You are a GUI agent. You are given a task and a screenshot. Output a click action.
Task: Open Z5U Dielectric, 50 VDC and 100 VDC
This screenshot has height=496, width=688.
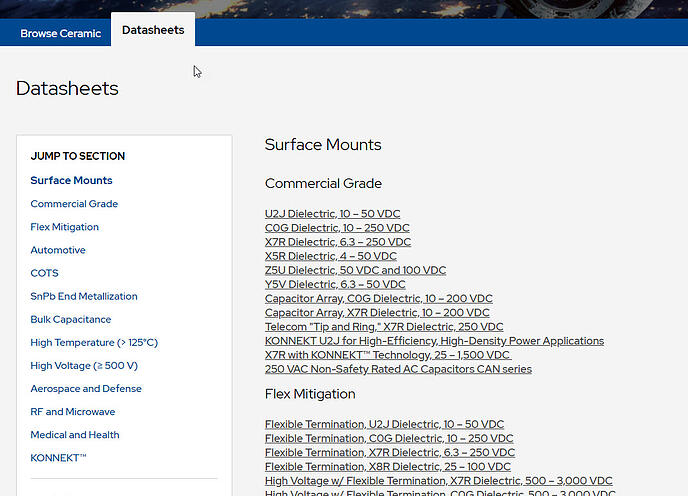coord(355,270)
